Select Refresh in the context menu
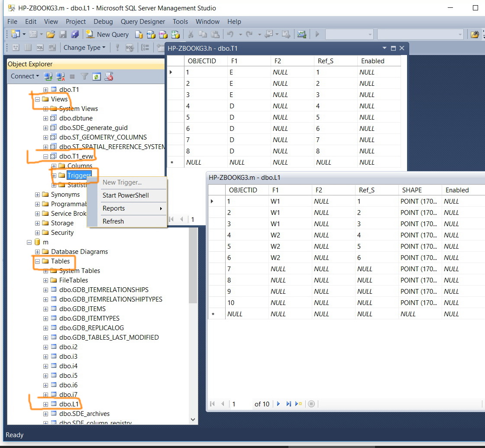Screen dimensions: 485x448 [113, 221]
